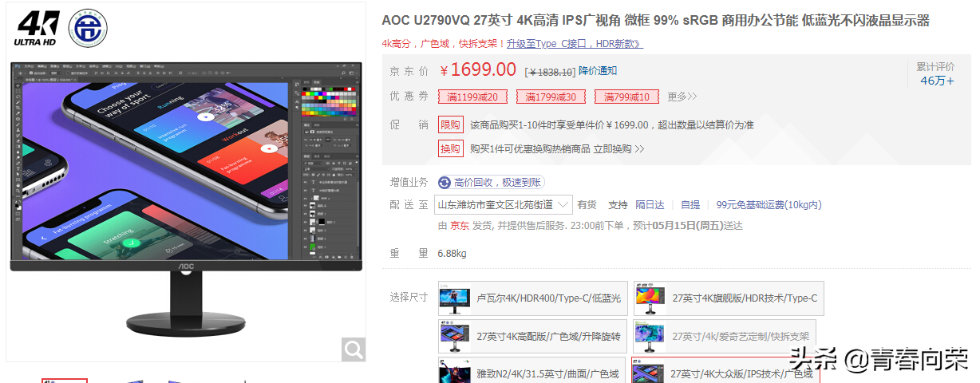Open 高价回收，极速到账 link

pos(499,183)
